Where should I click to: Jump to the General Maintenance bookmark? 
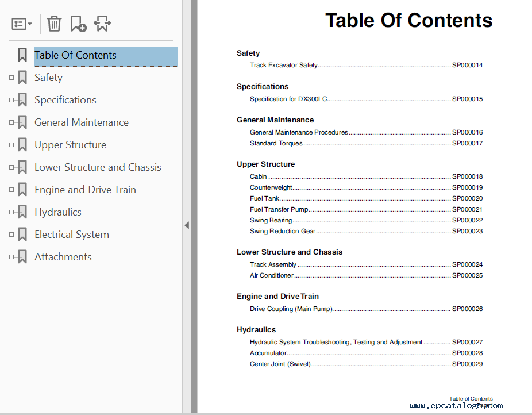[82, 122]
